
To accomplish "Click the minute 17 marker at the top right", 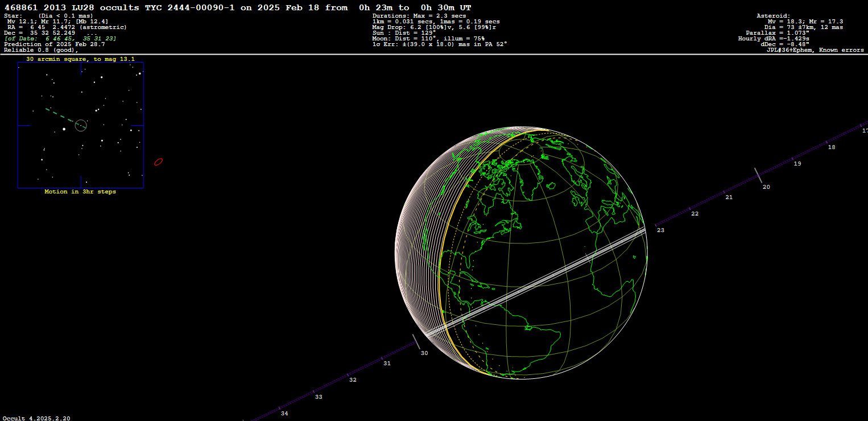I will (x=865, y=130).
